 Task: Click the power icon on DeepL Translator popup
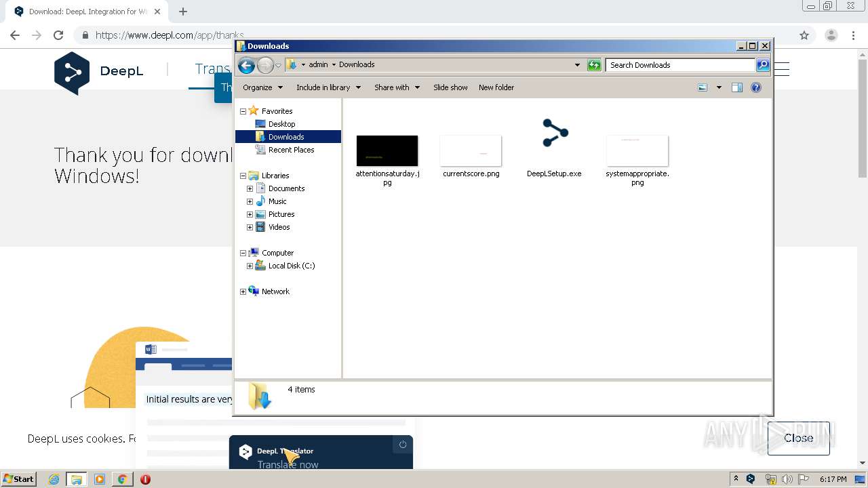pos(403,445)
